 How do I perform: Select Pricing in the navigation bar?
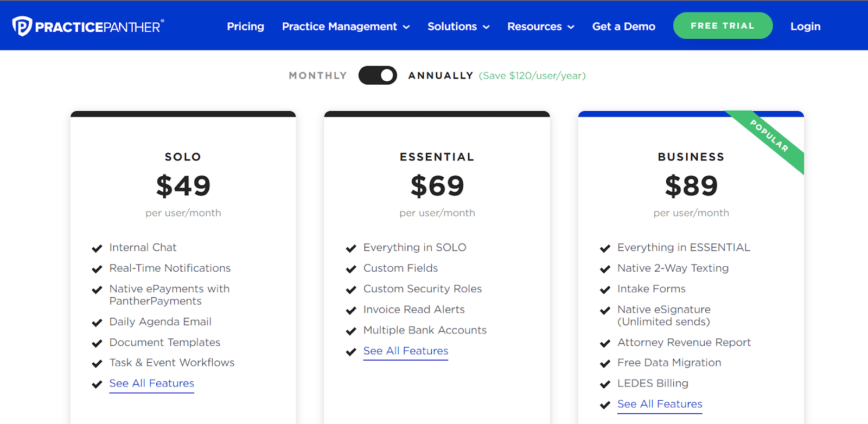pyautogui.click(x=245, y=26)
